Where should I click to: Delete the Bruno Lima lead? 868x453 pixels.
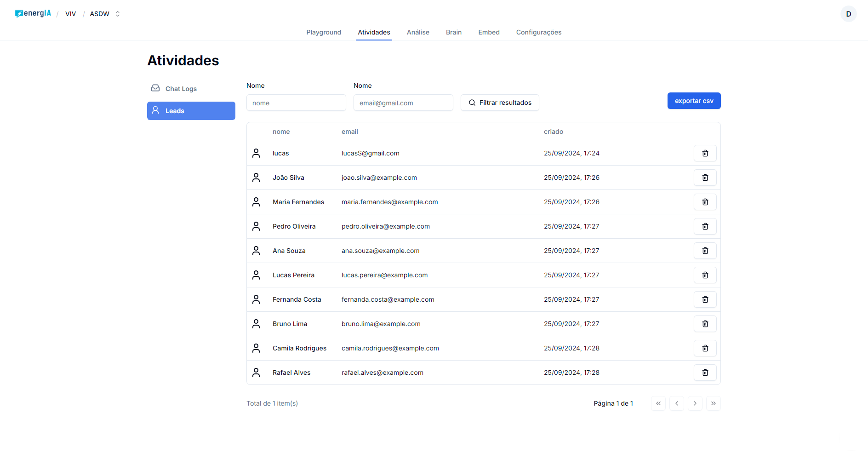[x=705, y=324]
